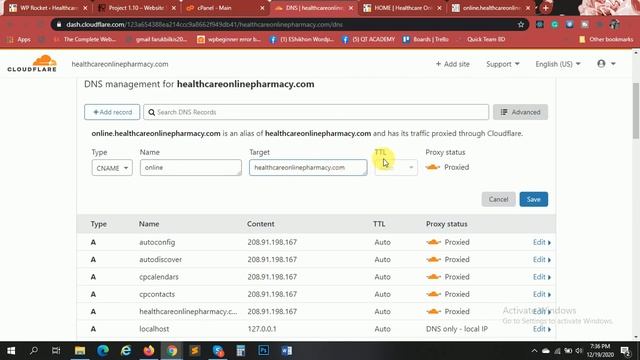The image size is (640, 360).
Task: Expand Edit for autodiscover record
Action: [542, 260]
